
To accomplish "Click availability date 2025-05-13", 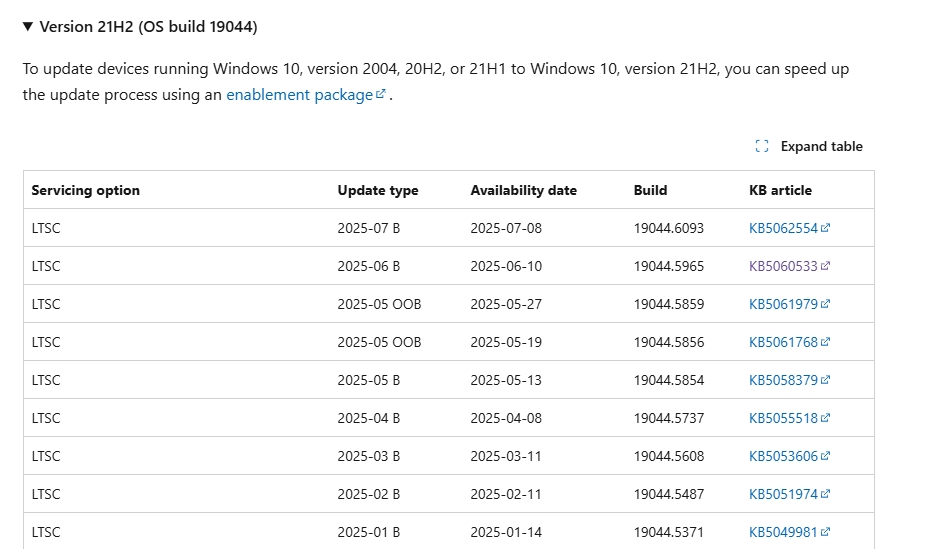I will [x=506, y=380].
